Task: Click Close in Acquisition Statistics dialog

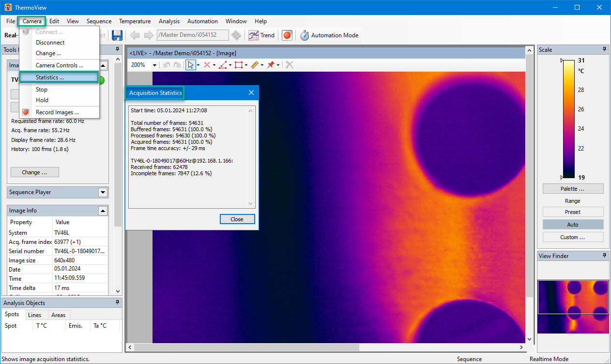Action: click(237, 219)
